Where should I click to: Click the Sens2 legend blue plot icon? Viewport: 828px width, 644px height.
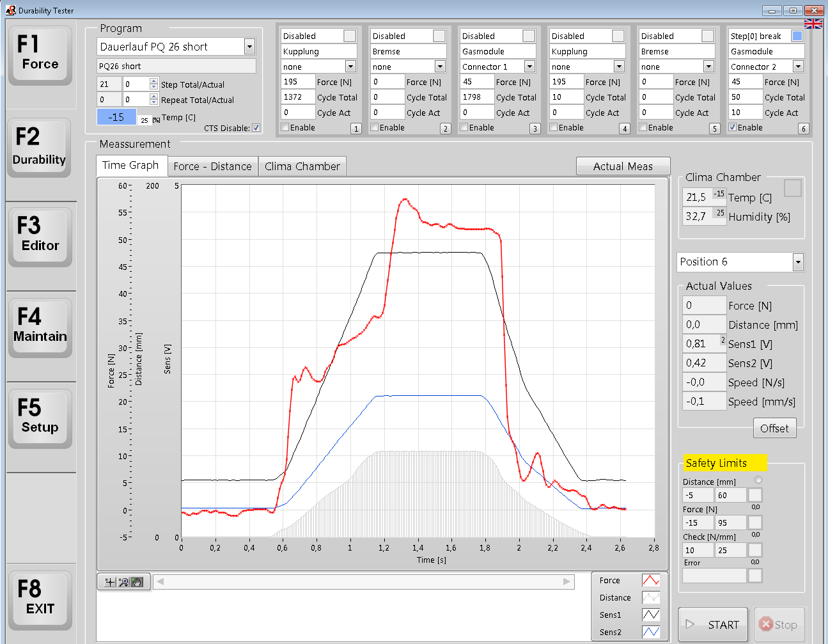pyautogui.click(x=651, y=632)
